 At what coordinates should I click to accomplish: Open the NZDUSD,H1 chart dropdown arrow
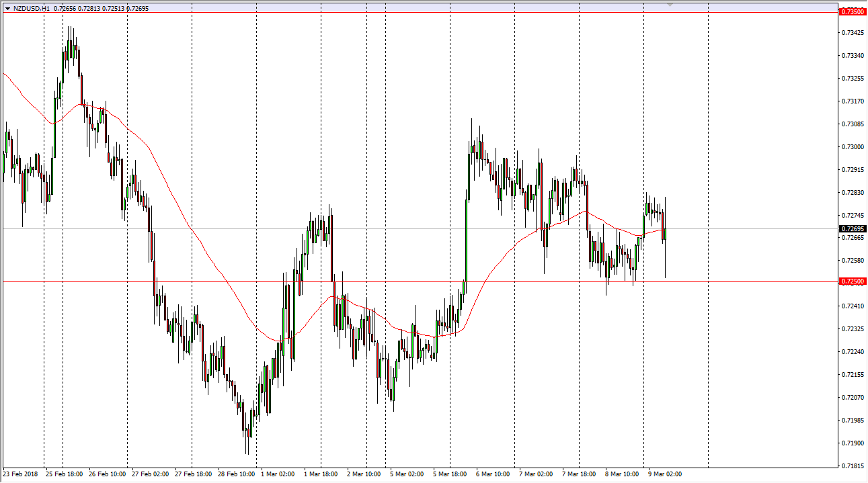(7, 9)
